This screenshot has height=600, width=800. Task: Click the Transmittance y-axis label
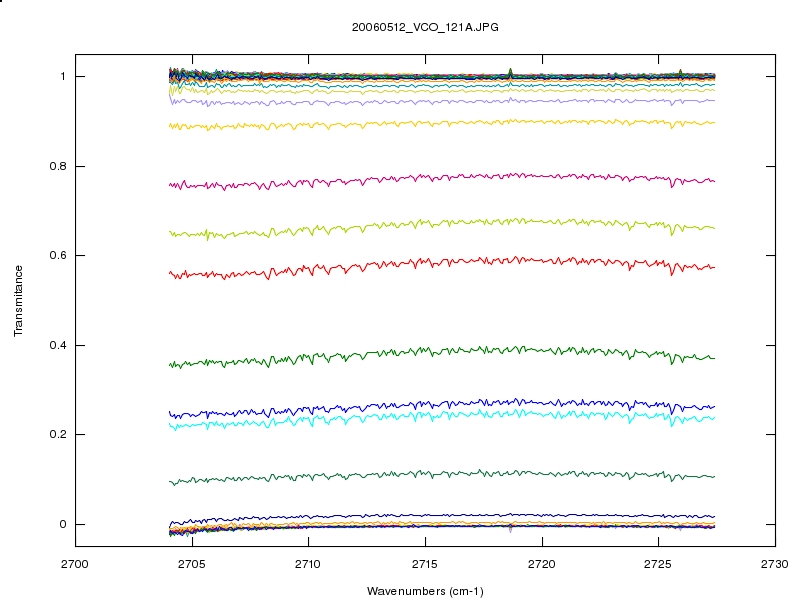tap(18, 301)
